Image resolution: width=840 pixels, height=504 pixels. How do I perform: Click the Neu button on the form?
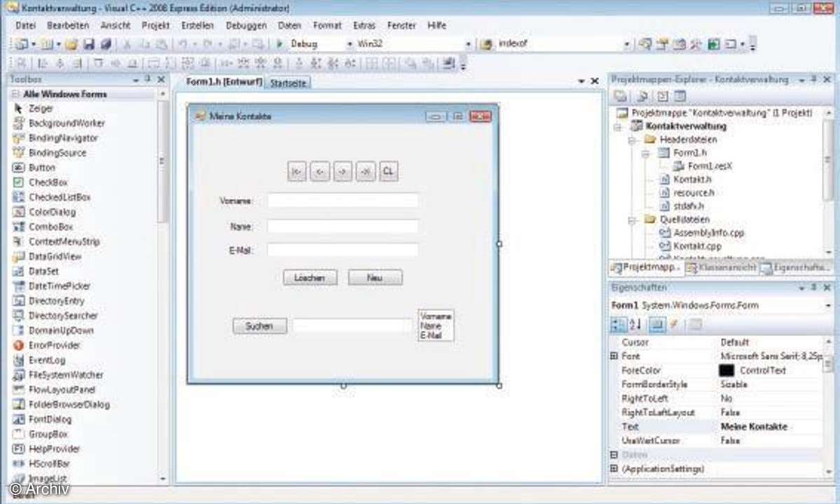coord(375,278)
